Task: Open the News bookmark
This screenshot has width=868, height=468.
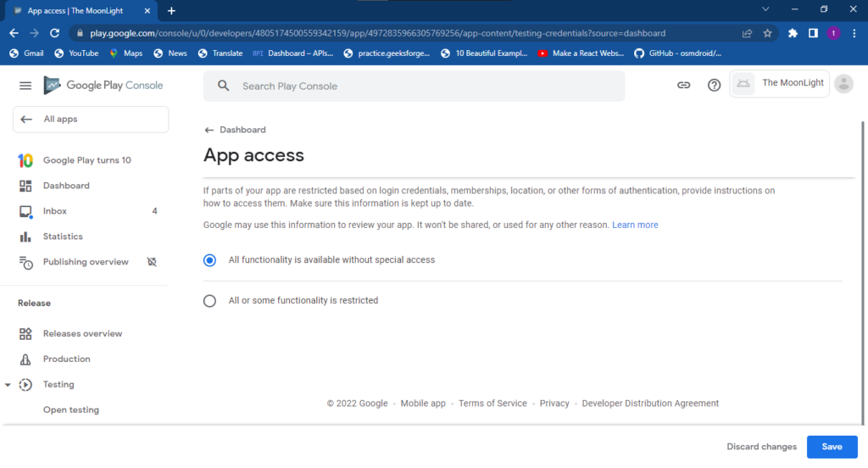Action: (x=170, y=53)
